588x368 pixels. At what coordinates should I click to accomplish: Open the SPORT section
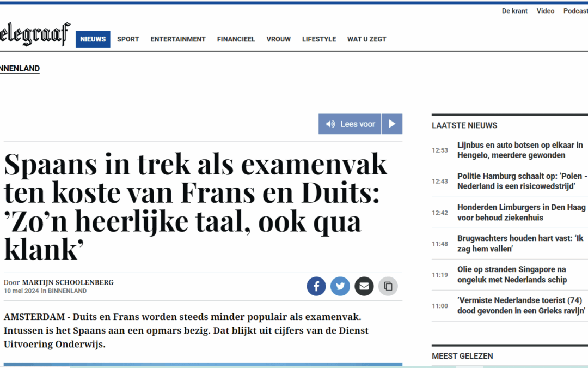pyautogui.click(x=128, y=39)
